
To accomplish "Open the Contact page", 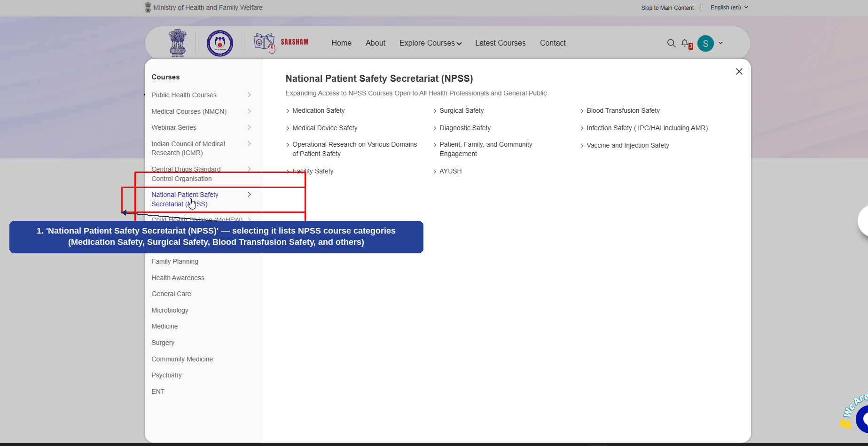I will [553, 43].
